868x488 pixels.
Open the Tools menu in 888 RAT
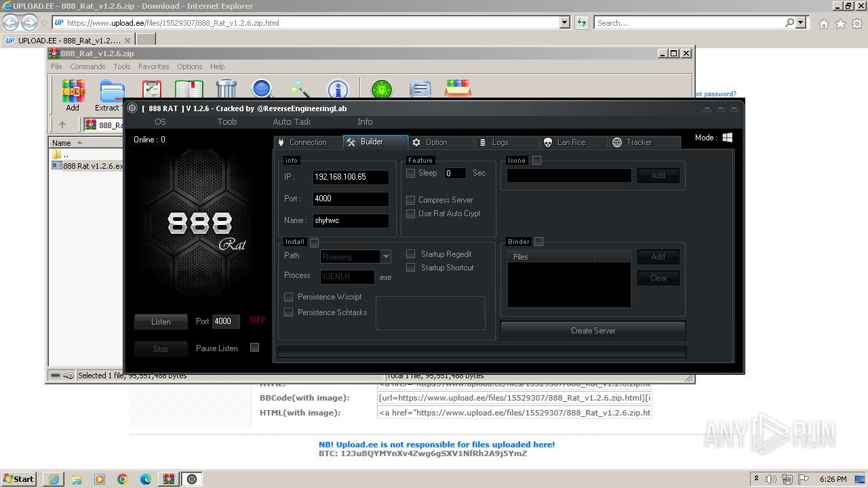coord(227,122)
